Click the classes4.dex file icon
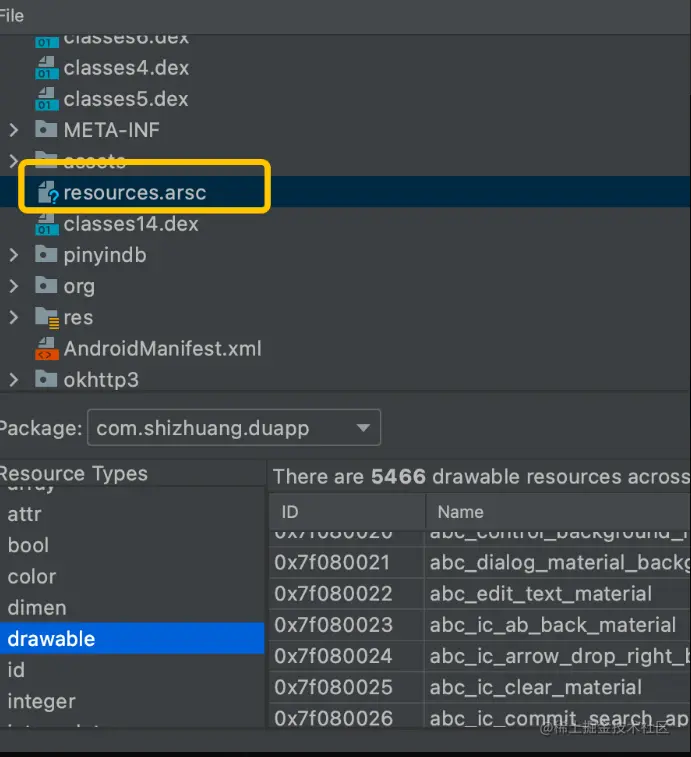Screen dimensions: 691x757 47,68
